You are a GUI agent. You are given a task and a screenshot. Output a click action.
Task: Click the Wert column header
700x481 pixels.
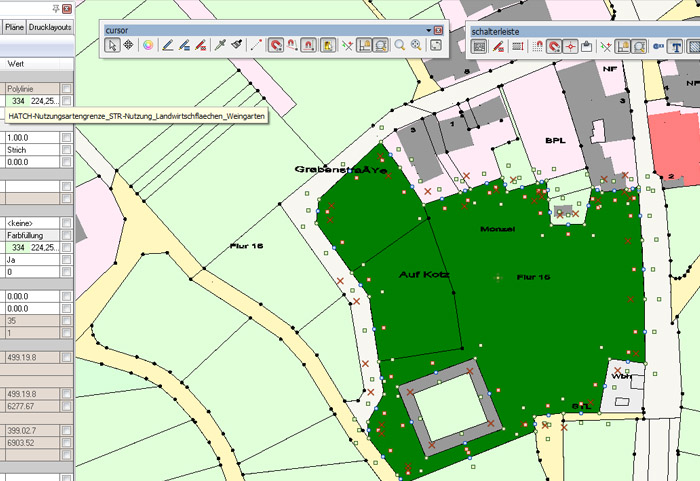[17, 63]
